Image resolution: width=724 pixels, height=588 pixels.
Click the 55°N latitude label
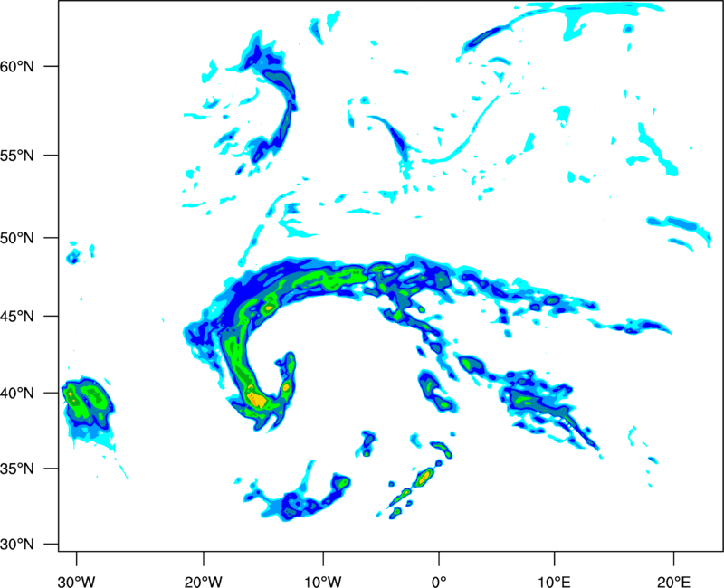click(17, 156)
